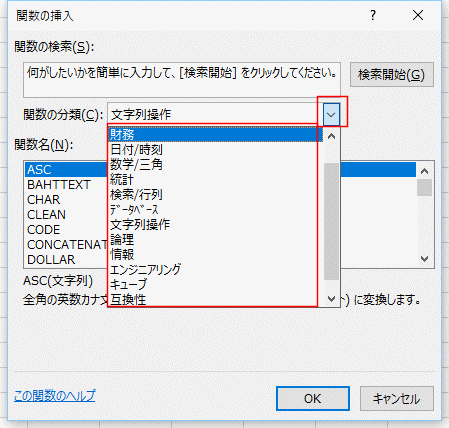
Task: Select 財務 in the category list
Action: tap(215, 135)
